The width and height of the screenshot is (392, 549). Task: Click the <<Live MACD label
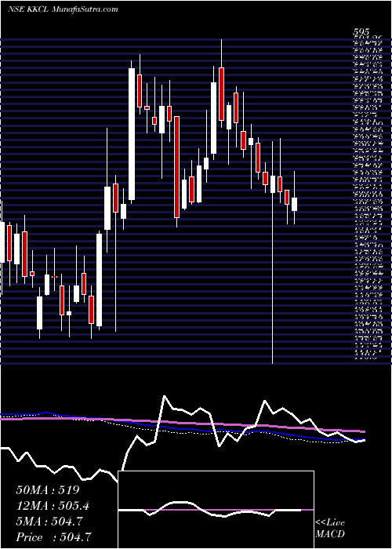coord(330,529)
